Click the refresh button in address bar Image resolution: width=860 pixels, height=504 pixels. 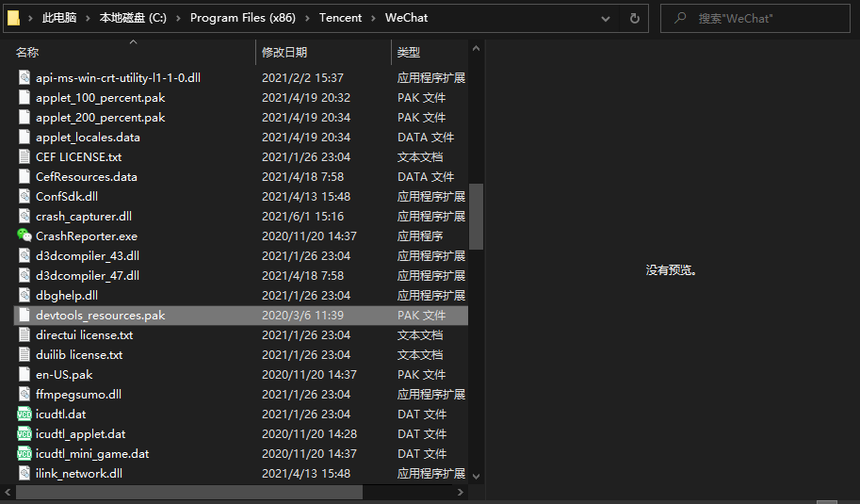635,18
